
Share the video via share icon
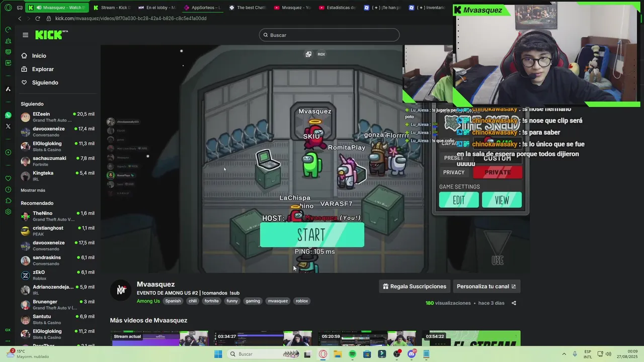coord(514,303)
